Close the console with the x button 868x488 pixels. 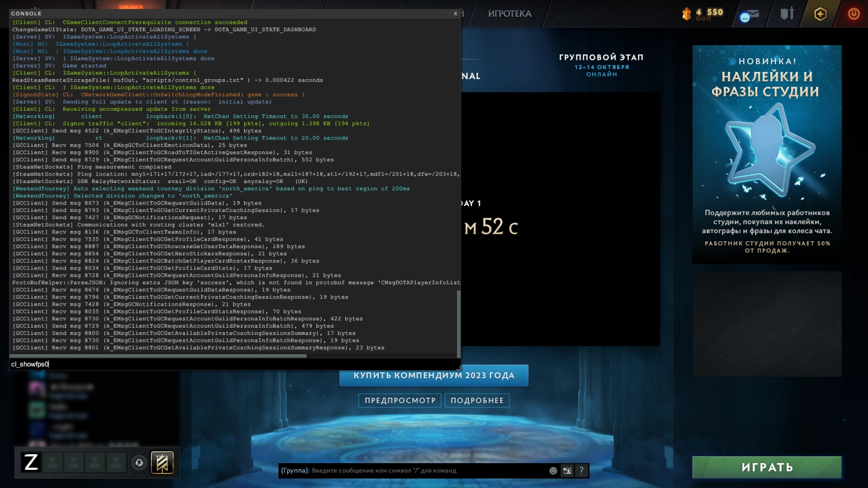(x=455, y=14)
